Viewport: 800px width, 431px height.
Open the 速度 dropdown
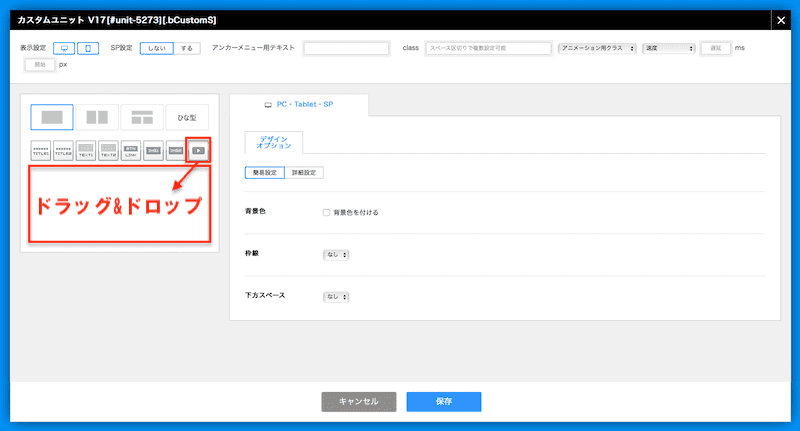pos(669,48)
